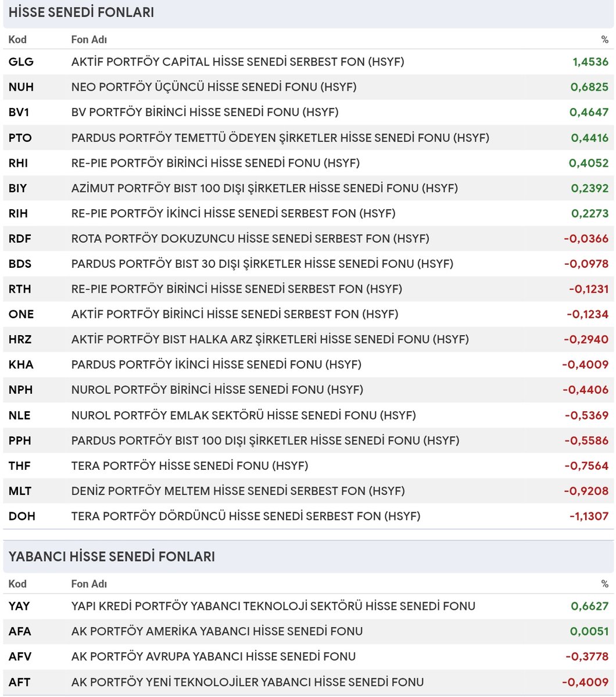Select fund code ONE
Image resolution: width=616 pixels, height=697 pixels.
22,314
